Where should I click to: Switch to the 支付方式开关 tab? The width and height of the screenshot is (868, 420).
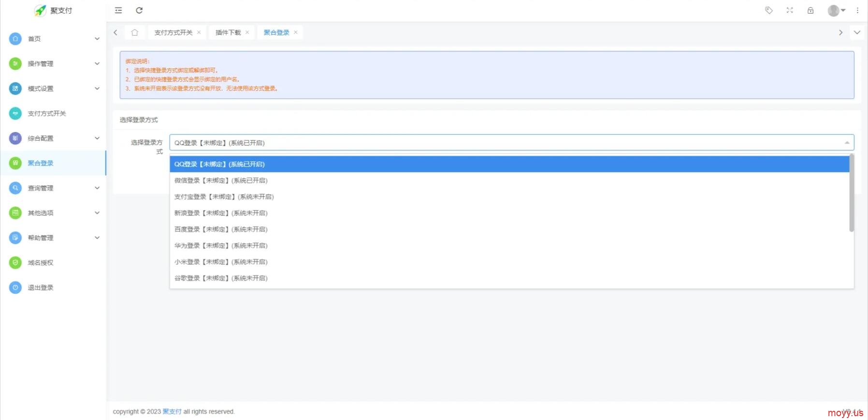click(x=173, y=32)
